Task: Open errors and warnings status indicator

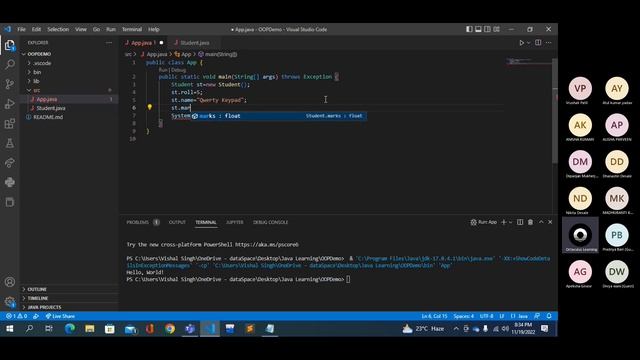Action: [16, 316]
